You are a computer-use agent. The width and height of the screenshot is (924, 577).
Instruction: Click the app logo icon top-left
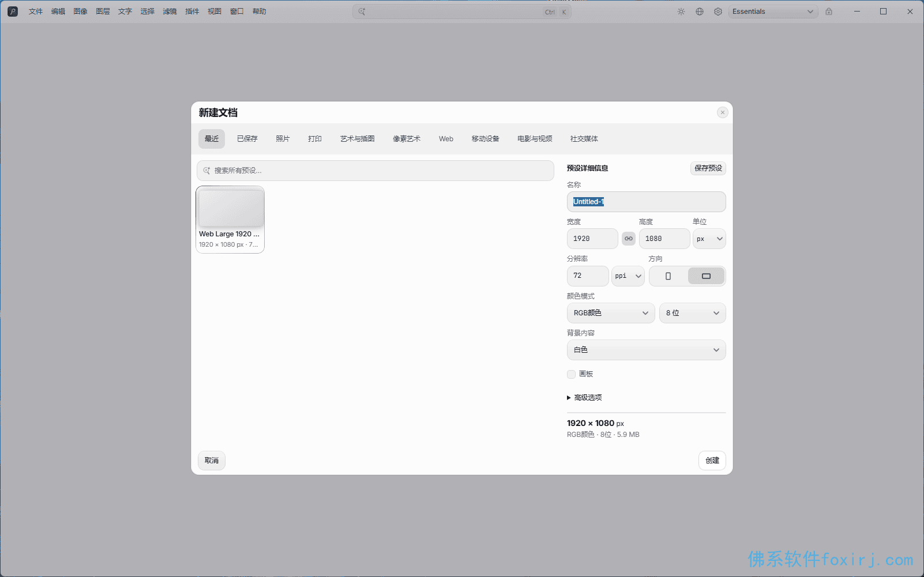pyautogui.click(x=13, y=12)
